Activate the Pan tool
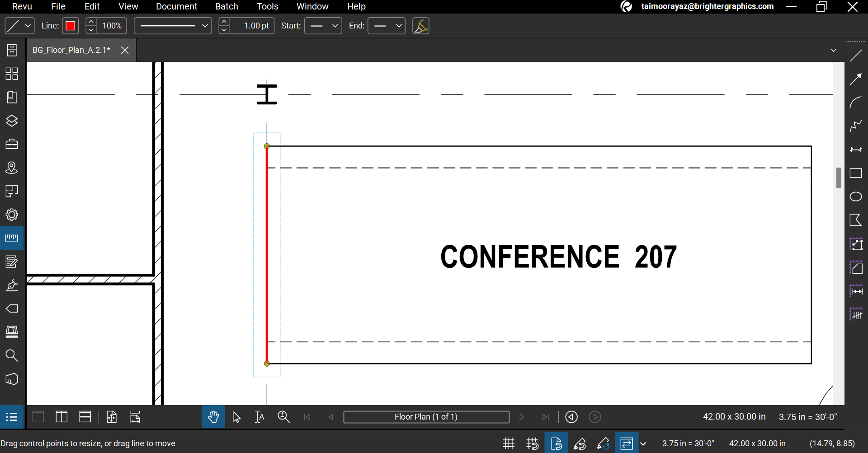This screenshot has height=453, width=868. coord(213,416)
